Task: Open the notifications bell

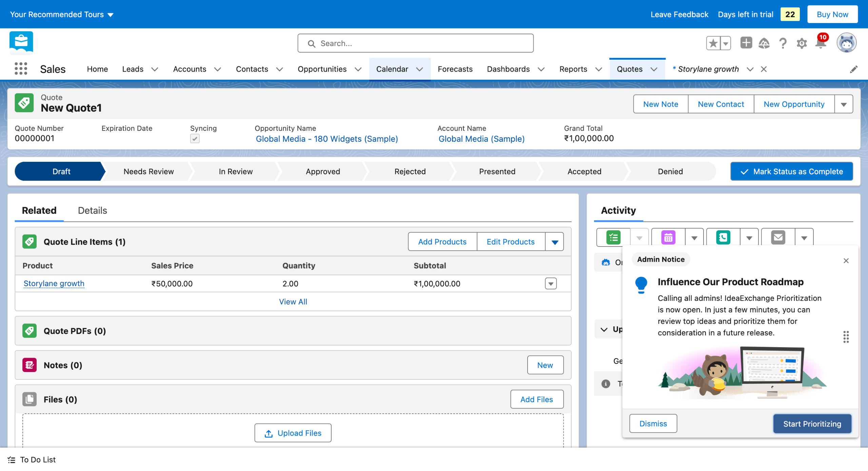Action: click(821, 43)
